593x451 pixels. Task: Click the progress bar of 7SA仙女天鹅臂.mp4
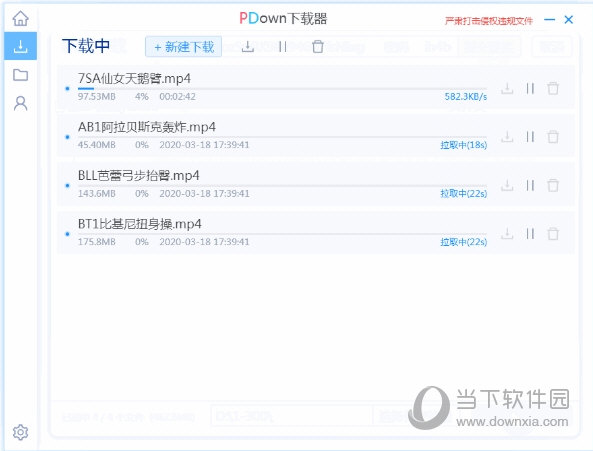[x=282, y=89]
